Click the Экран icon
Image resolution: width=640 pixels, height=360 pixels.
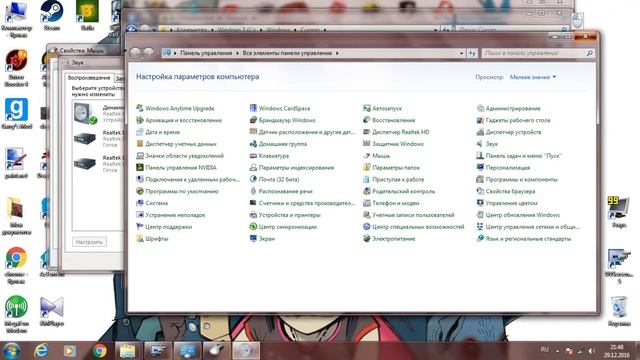point(253,238)
